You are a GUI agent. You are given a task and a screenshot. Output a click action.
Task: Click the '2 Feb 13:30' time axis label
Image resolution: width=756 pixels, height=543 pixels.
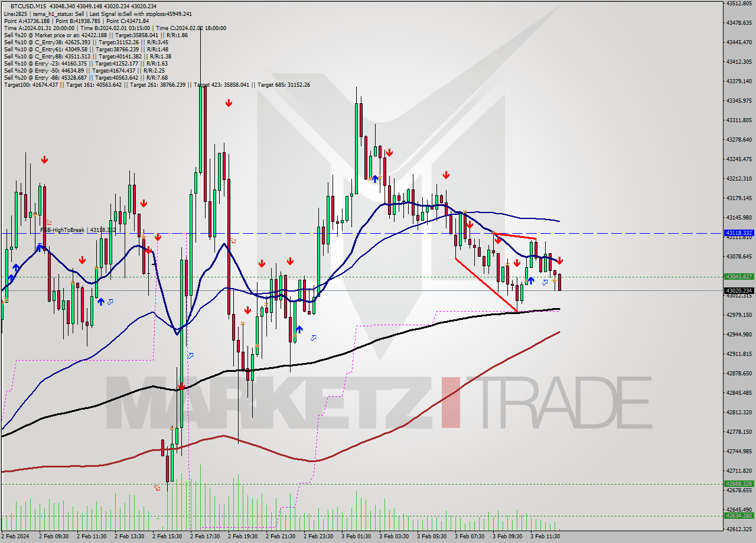129,537
